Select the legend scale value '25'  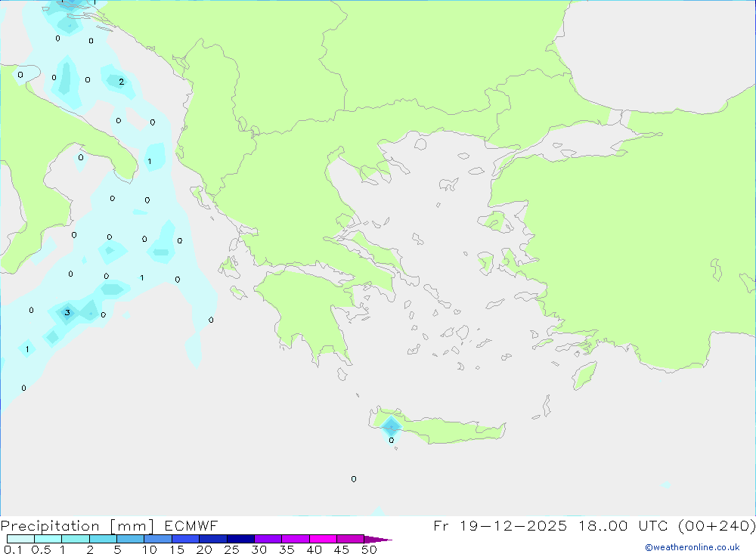pos(231,549)
